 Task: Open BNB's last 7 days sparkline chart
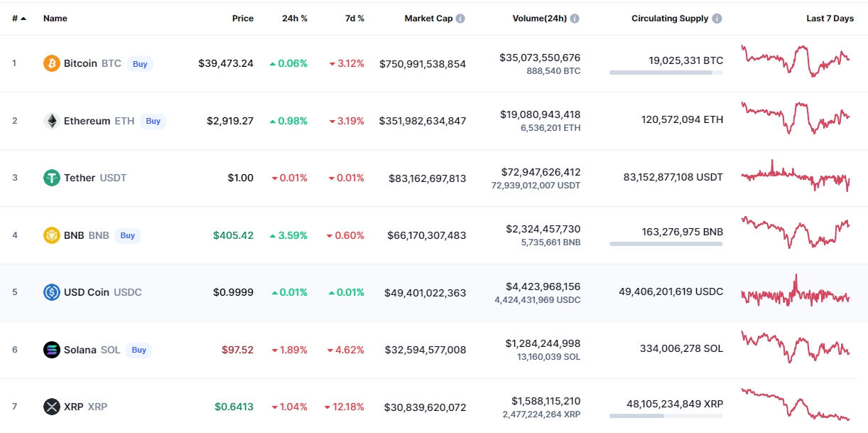[x=796, y=232]
